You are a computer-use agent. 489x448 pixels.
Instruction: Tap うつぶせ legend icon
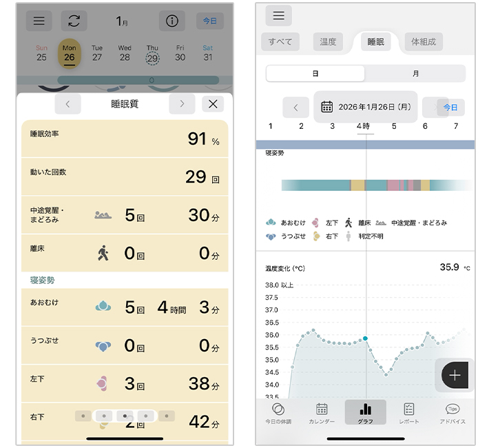point(271,236)
